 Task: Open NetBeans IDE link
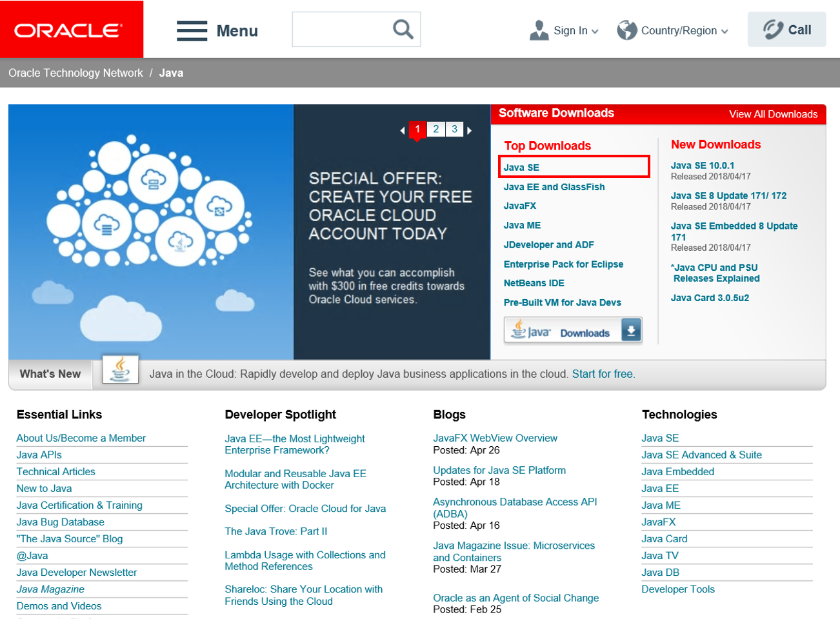click(x=534, y=283)
